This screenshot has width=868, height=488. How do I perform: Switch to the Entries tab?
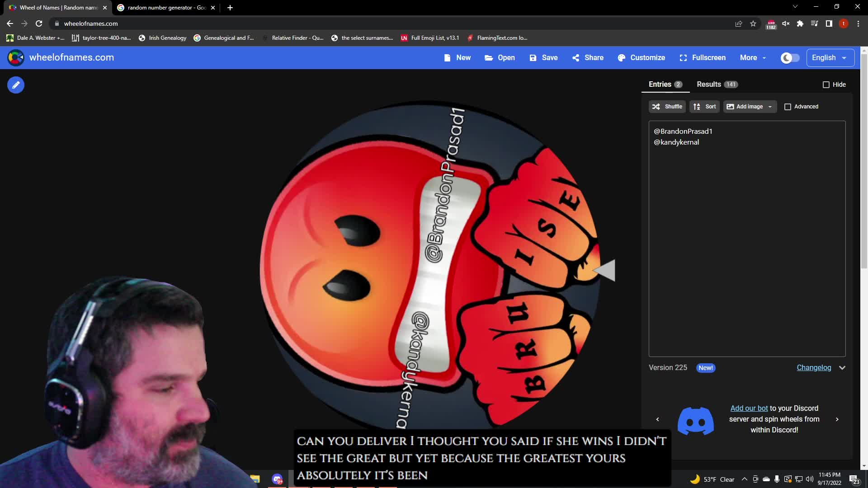tap(665, 84)
